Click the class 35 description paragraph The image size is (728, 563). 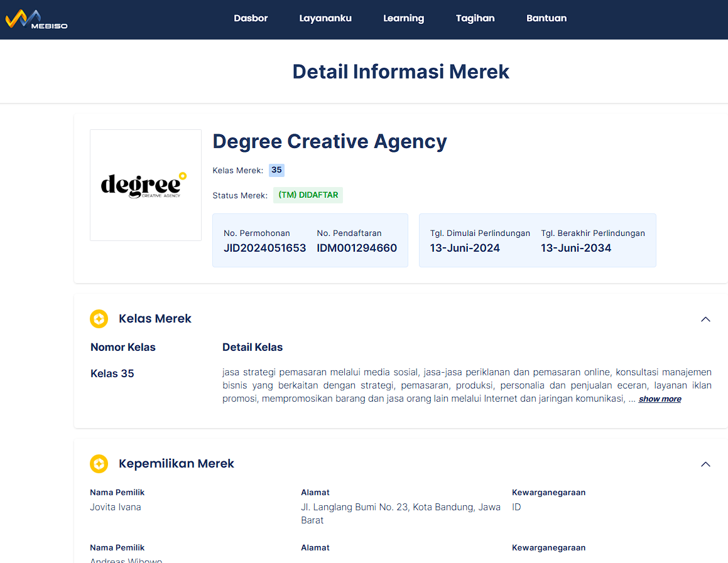467,385
